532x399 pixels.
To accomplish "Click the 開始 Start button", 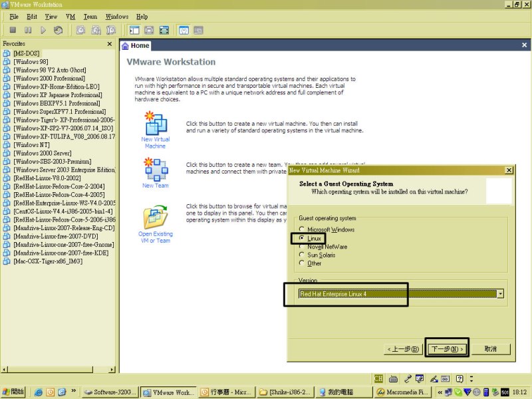I will pos(13,392).
